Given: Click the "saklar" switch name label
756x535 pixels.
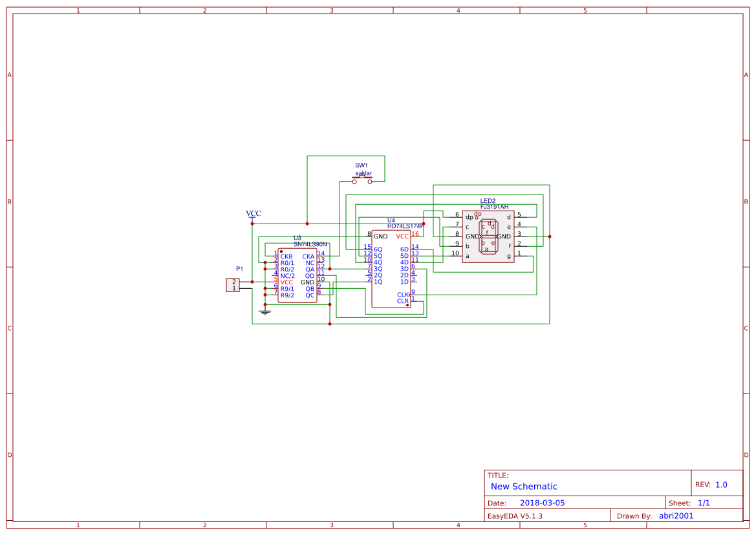Looking at the screenshot, I should pyautogui.click(x=363, y=173).
